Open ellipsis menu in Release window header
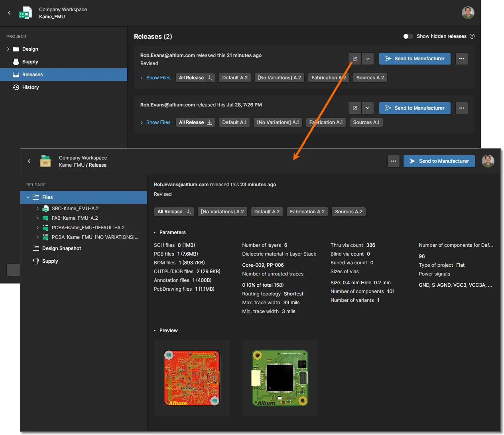The image size is (504, 435). click(x=393, y=161)
